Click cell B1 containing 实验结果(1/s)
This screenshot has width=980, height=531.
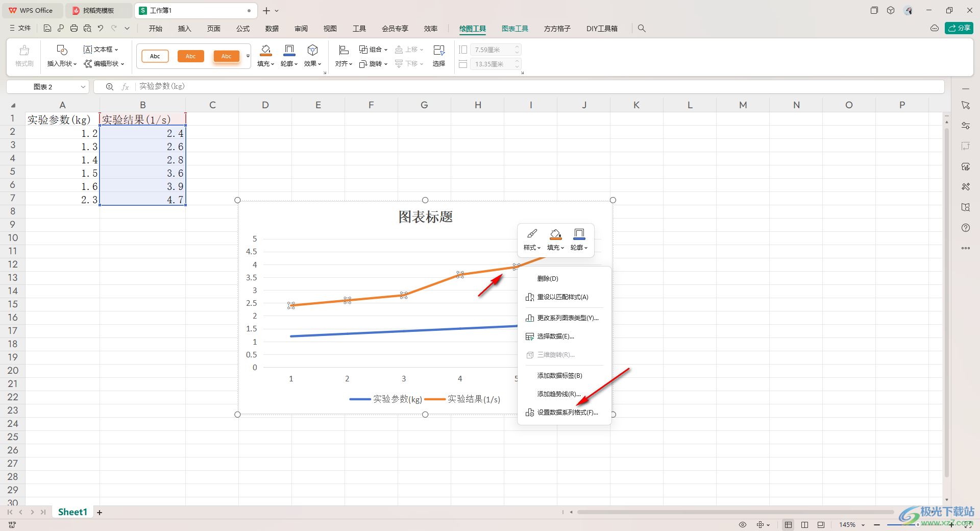click(142, 119)
